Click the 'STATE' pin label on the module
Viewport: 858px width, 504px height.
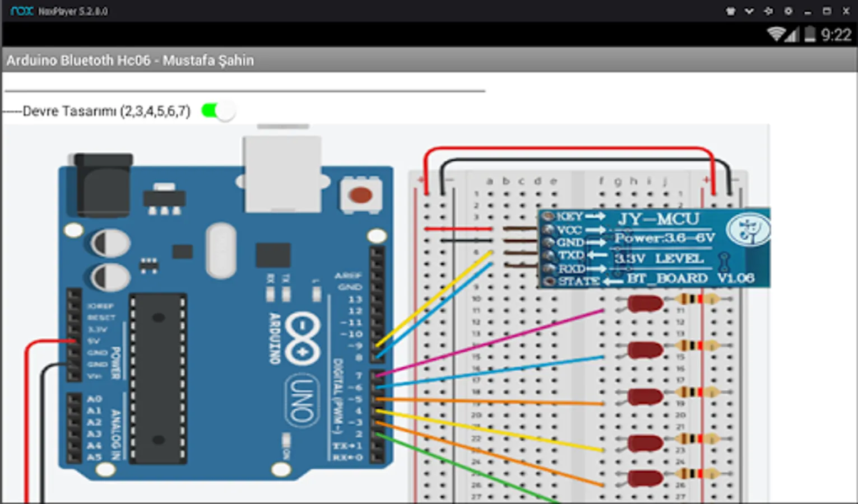click(579, 281)
